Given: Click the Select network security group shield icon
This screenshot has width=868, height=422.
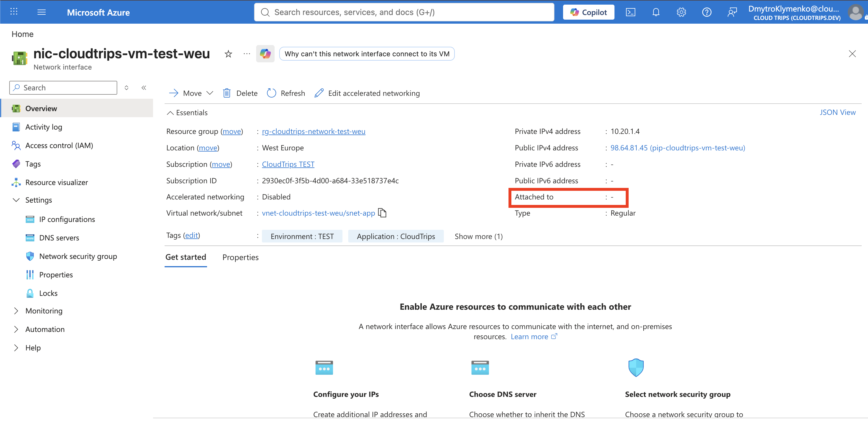Looking at the screenshot, I should [636, 367].
